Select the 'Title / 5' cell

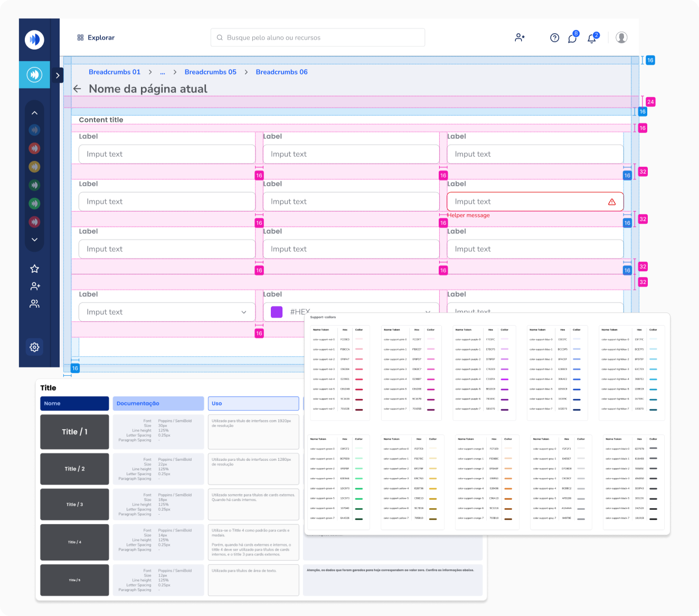point(74,580)
